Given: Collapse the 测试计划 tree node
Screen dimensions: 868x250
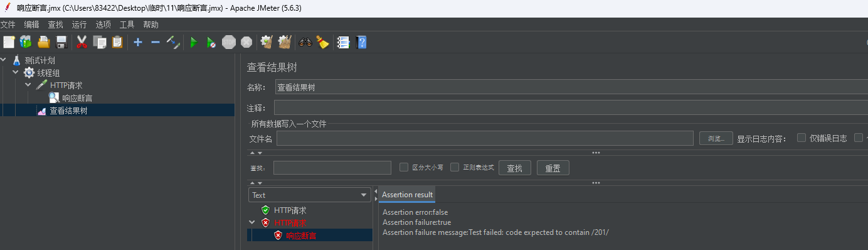Looking at the screenshot, I should (4, 60).
